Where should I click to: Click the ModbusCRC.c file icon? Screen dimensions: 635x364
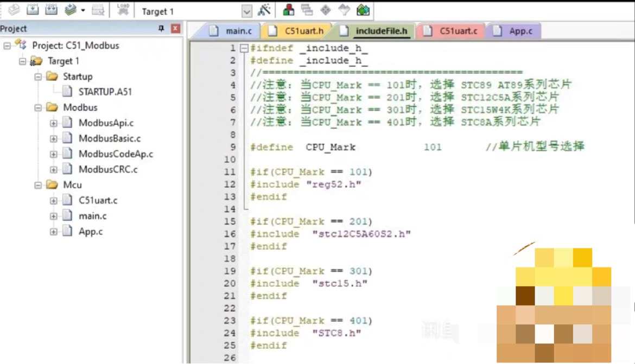click(x=68, y=169)
